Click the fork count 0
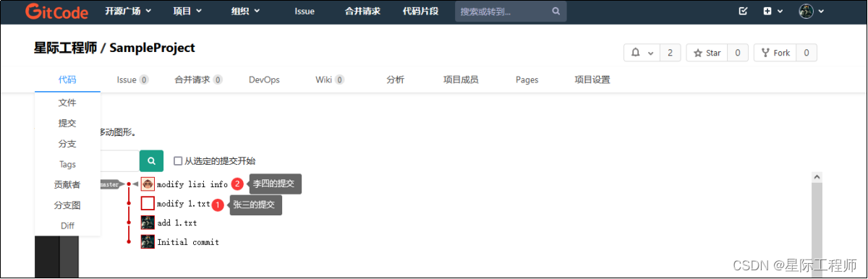 point(807,53)
